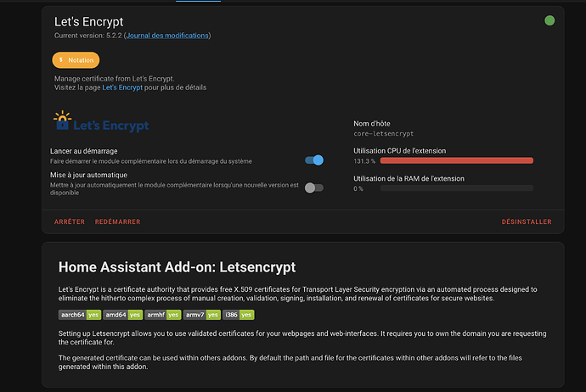Stop the add-on with ARRÊTER
The height and width of the screenshot is (392, 586).
70,221
